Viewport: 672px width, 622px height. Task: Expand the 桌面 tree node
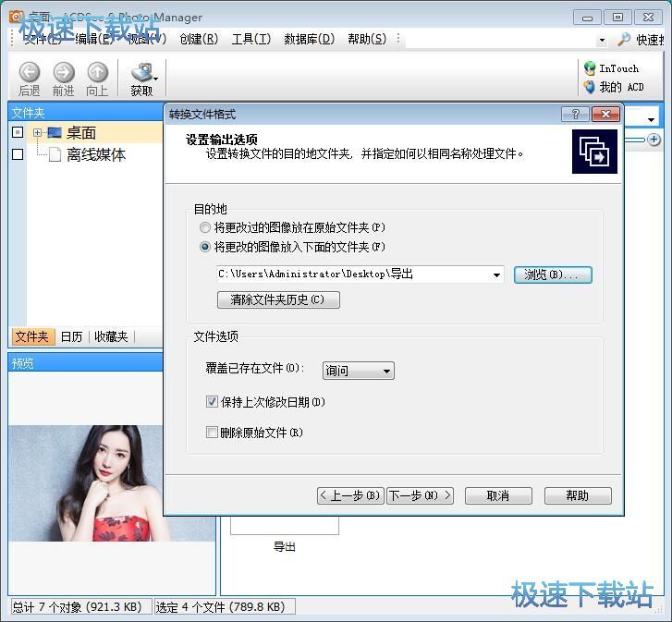pos(38,133)
